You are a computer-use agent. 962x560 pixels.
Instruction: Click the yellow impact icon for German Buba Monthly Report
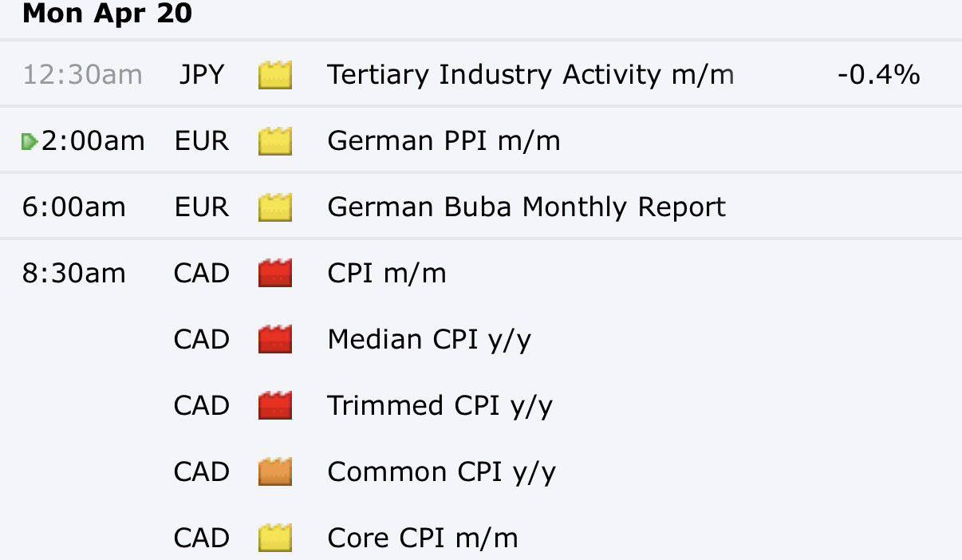pos(275,207)
